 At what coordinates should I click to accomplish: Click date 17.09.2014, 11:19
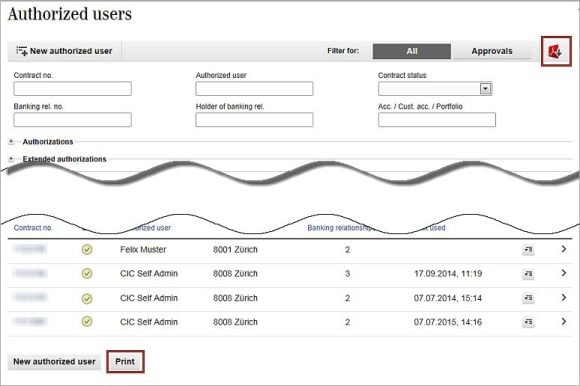click(448, 274)
